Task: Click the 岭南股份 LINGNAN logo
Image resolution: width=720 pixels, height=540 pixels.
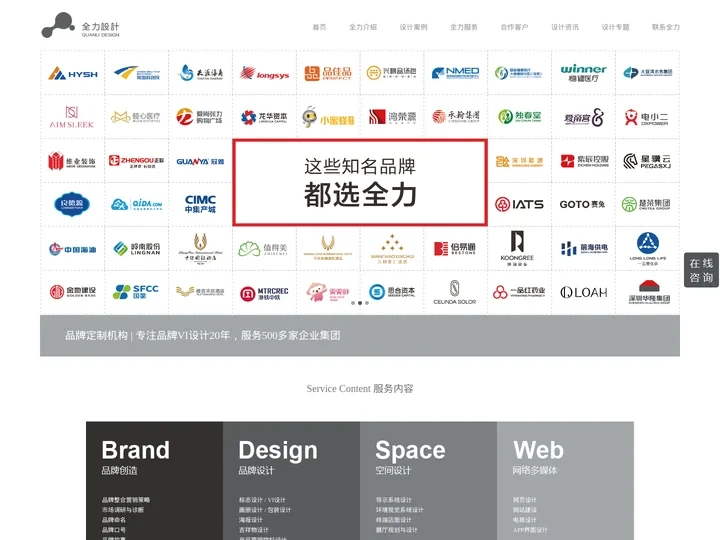Action: pyautogui.click(x=136, y=248)
